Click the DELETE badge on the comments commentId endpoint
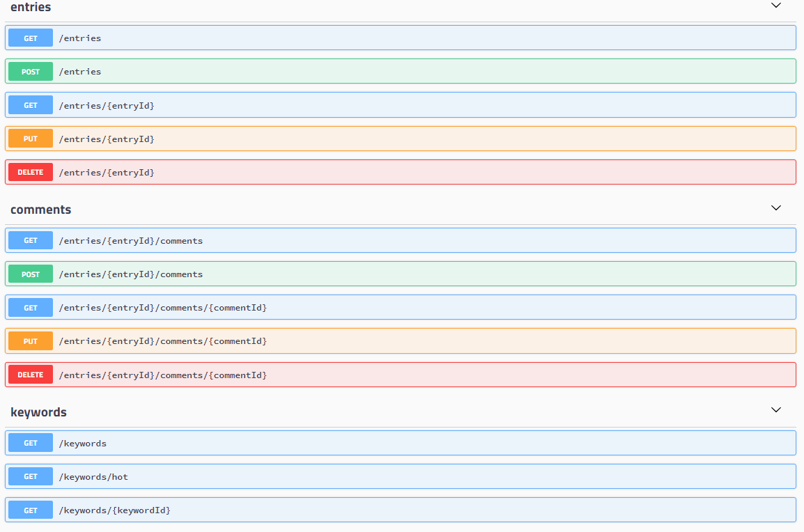 [x=30, y=375]
